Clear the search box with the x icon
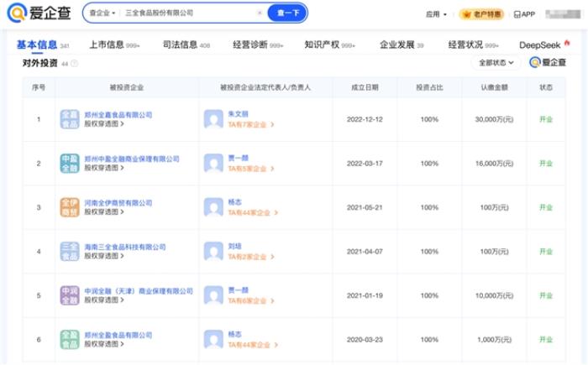588x365 pixels. tap(260, 13)
